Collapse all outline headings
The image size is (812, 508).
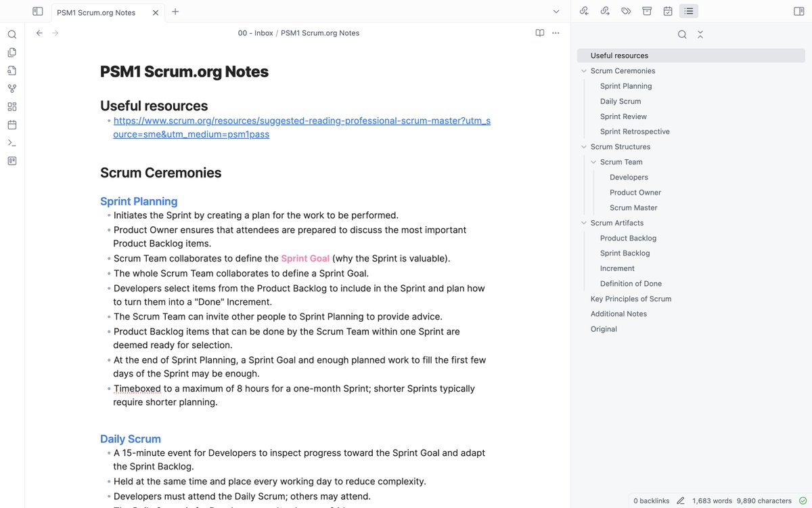click(700, 35)
